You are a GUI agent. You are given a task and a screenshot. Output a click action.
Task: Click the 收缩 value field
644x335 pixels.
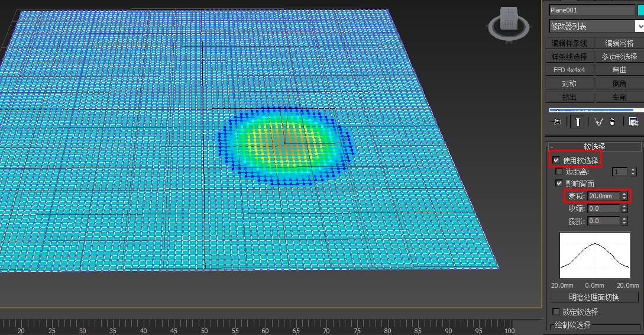coord(604,208)
